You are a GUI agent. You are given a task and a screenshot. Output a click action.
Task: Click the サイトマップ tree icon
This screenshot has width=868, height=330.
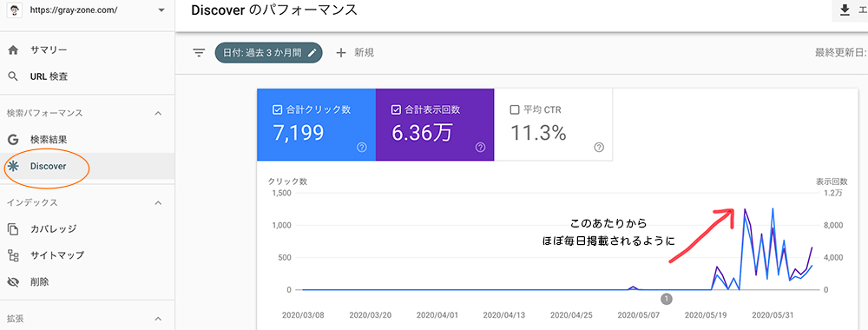[14, 255]
